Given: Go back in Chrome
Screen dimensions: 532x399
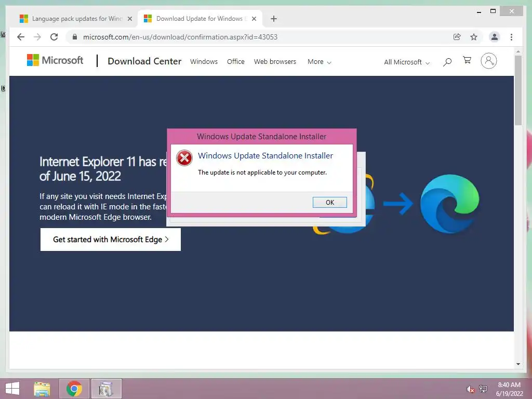Looking at the screenshot, I should 21,37.
